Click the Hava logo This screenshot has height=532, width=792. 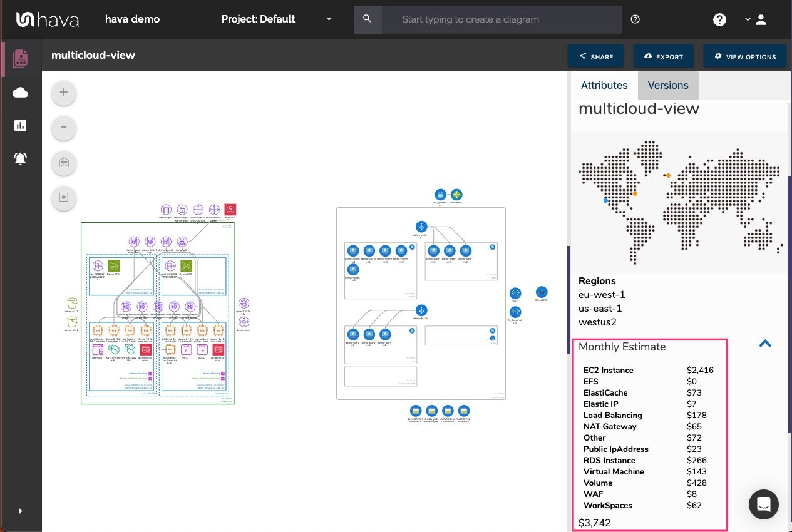tap(48, 19)
